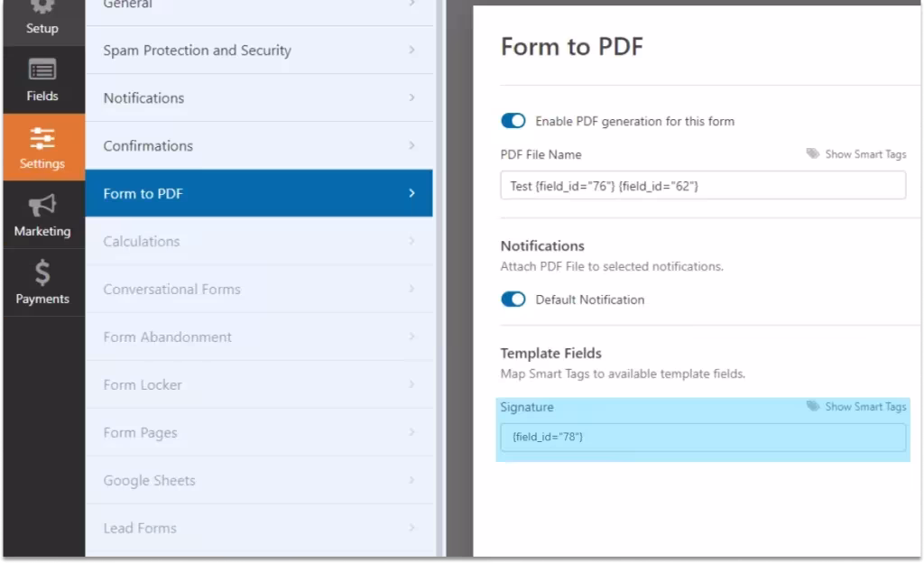Toggle the Default Notification switch
Viewport: 924px width, 563px height.
(513, 300)
